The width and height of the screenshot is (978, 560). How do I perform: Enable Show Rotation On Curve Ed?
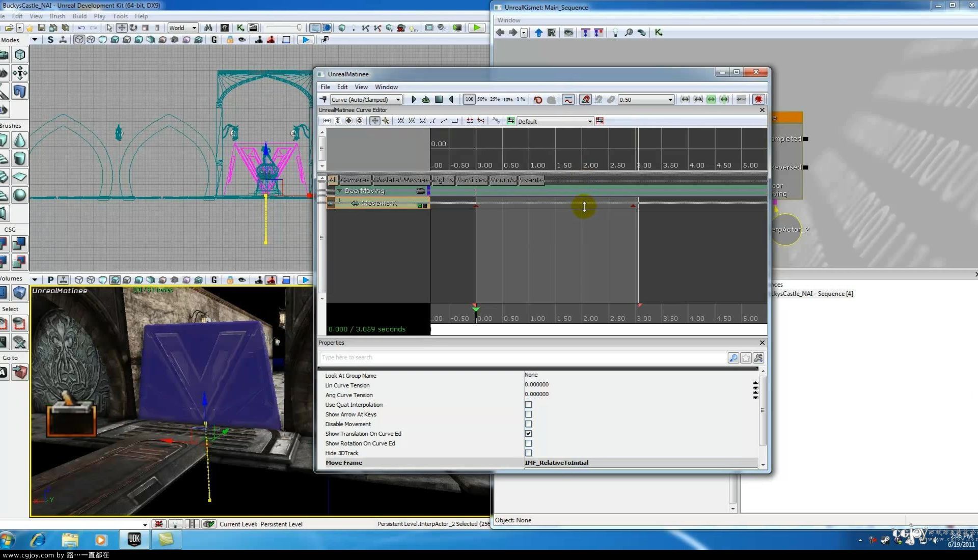529,443
